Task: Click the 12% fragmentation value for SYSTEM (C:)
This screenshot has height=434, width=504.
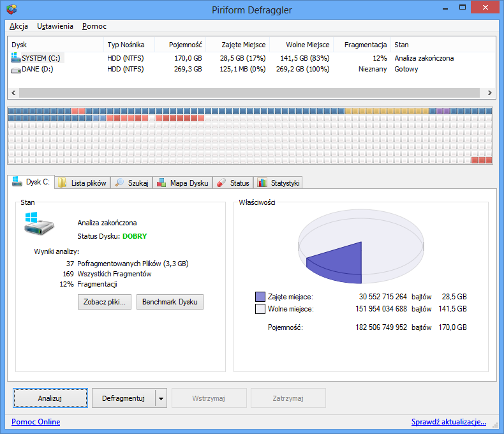Action: [x=380, y=58]
